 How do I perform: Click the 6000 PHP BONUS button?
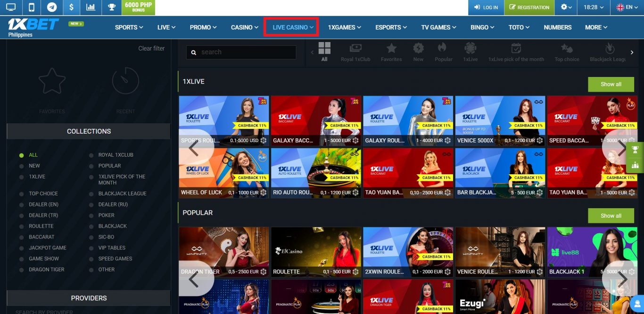[x=138, y=8]
